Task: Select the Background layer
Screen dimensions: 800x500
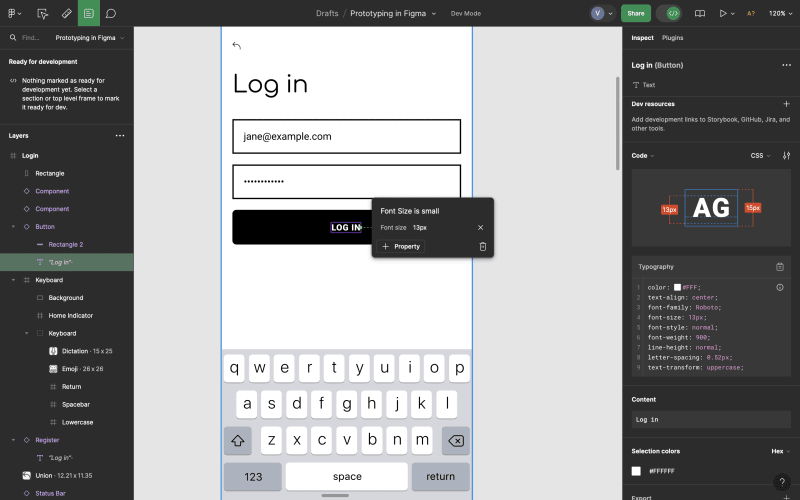Action: 66,298
